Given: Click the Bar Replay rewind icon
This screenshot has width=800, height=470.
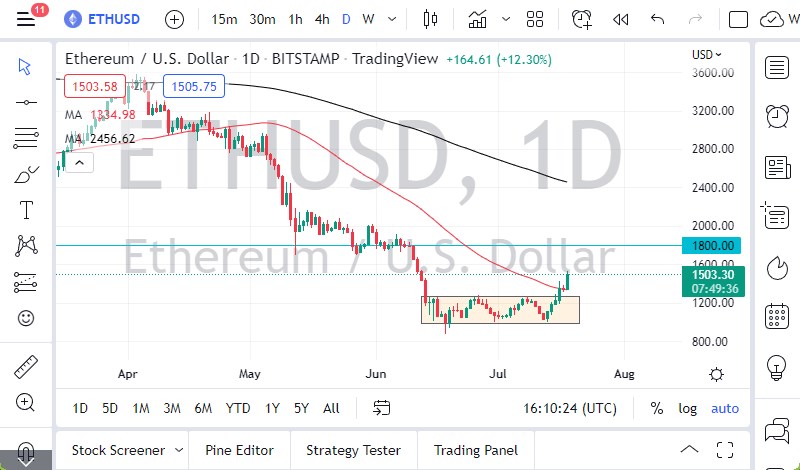Looking at the screenshot, I should point(621,19).
